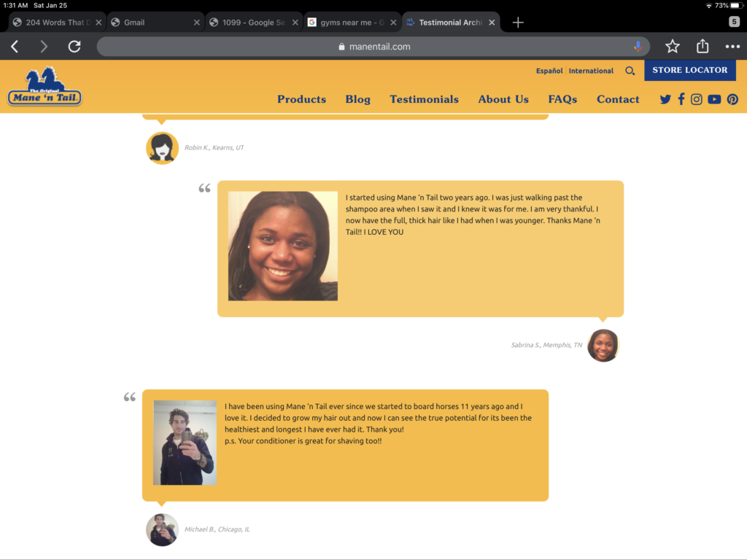Open the Instagram icon link

pyautogui.click(x=697, y=99)
